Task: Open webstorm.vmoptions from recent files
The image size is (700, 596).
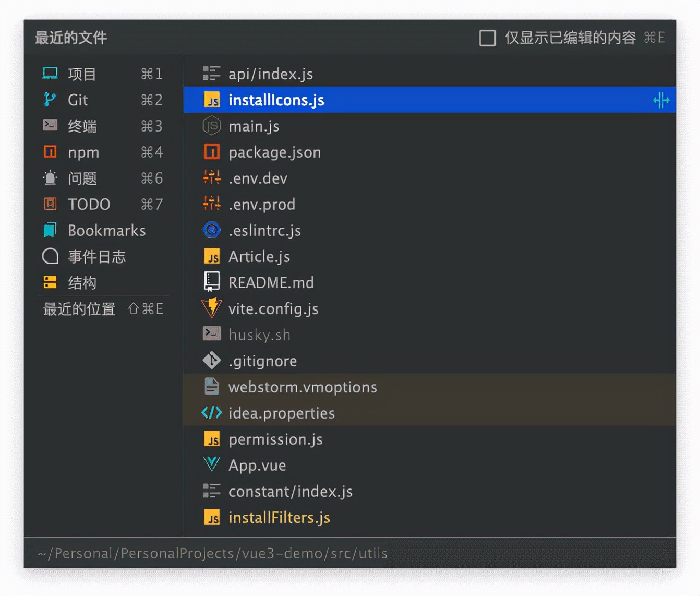Action: (429, 387)
